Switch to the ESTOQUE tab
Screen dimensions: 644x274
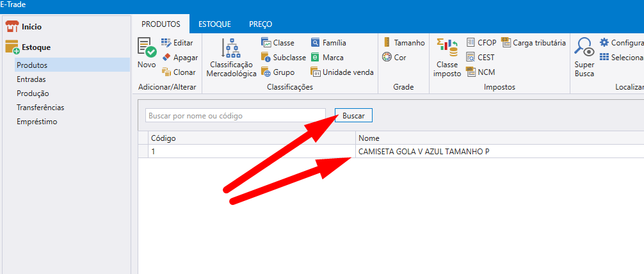214,24
